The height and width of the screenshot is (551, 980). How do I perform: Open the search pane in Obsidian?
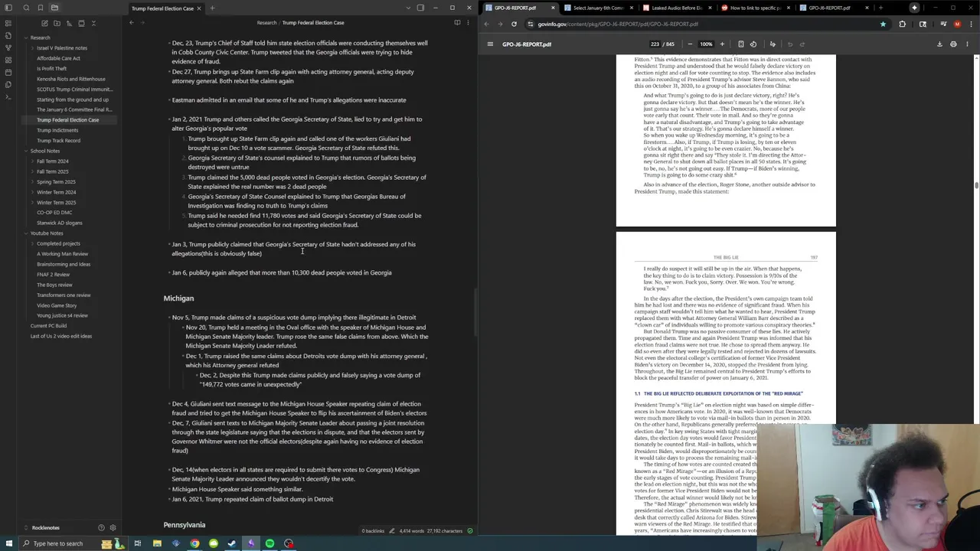[25, 8]
